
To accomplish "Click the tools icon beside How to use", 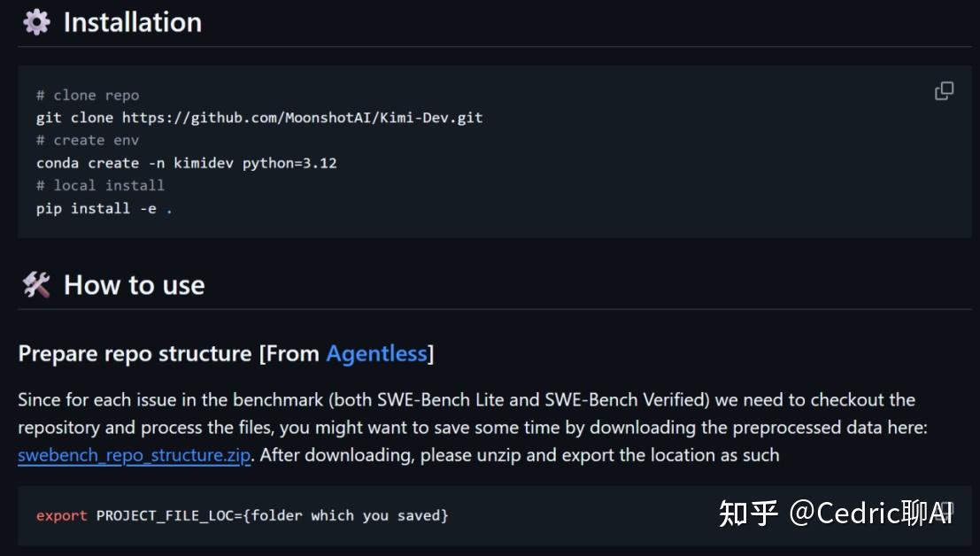I will coord(35,284).
